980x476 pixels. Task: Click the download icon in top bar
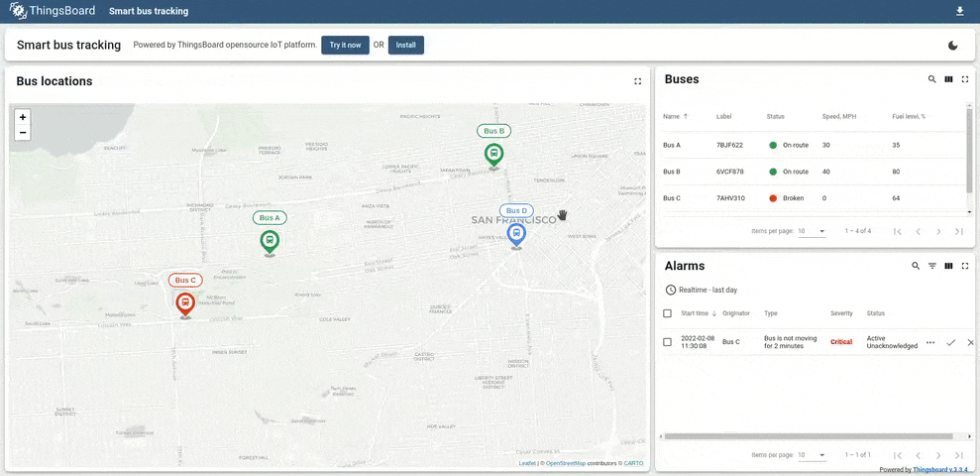(x=959, y=12)
